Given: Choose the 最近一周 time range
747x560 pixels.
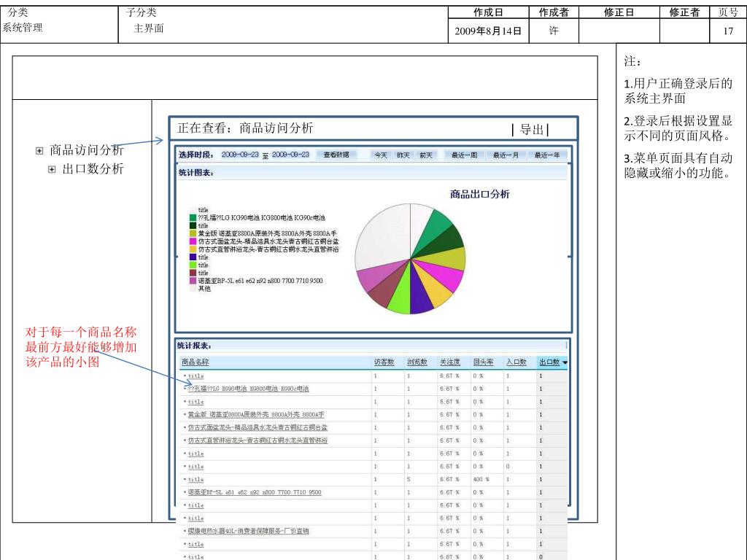Looking at the screenshot, I should point(464,155).
